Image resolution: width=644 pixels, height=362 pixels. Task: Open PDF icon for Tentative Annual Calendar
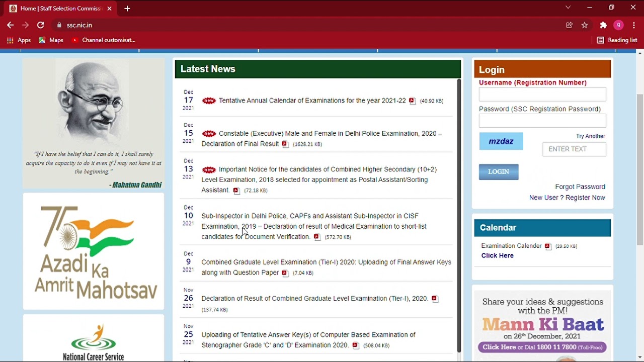412,101
